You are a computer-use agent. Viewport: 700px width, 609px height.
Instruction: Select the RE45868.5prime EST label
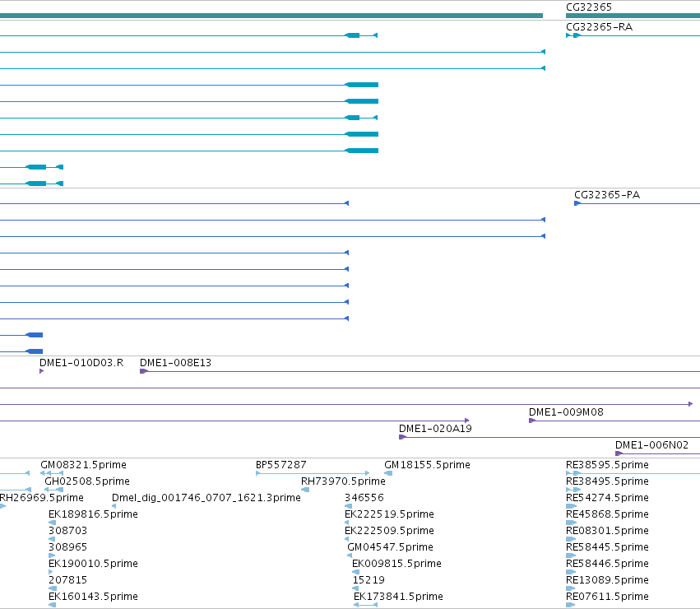[x=607, y=514]
